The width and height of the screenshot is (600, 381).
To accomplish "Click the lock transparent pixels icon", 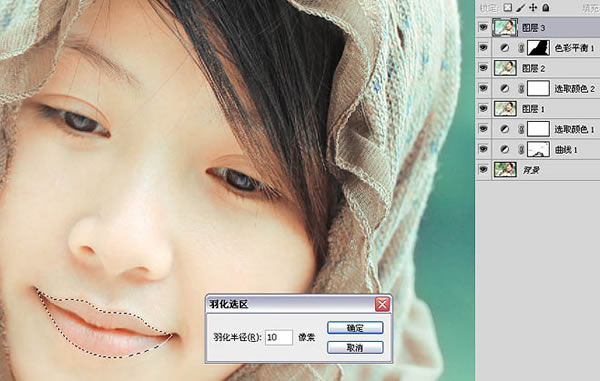I will (x=507, y=7).
